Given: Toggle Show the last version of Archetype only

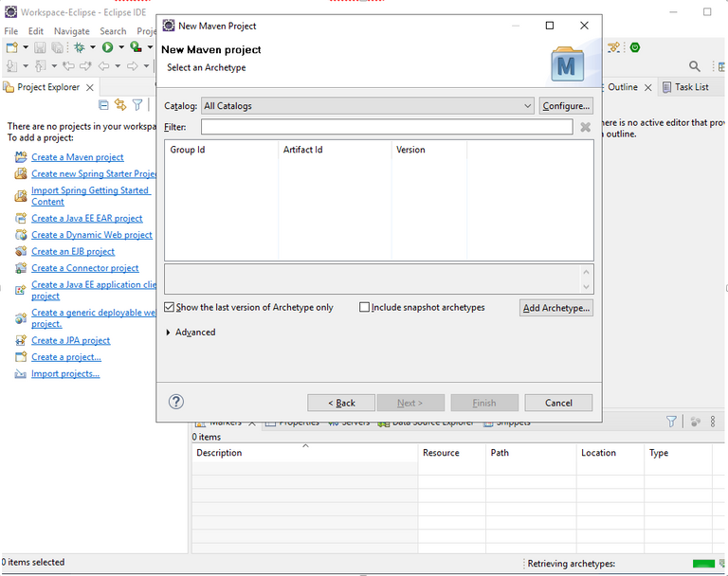Looking at the screenshot, I should coord(170,307).
